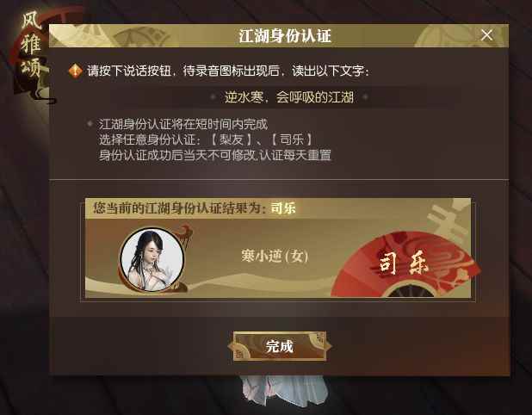Click the small diamond bullet before 江湖身份认证将在短时间内完成
The image size is (532, 415).
tap(90, 124)
